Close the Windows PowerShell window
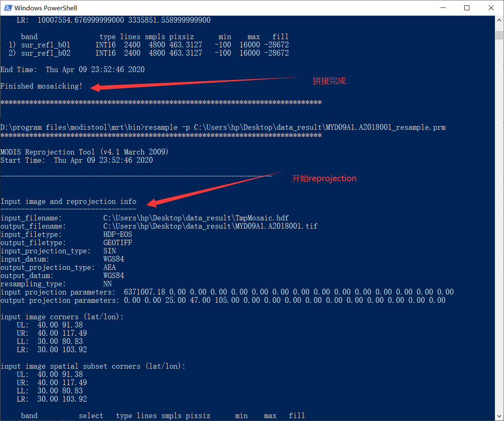Viewport: 504px width, 421px height. (492, 7)
